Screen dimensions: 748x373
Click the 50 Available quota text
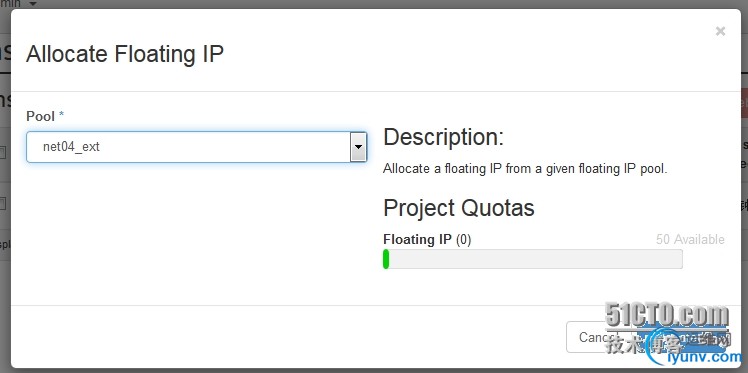point(690,239)
